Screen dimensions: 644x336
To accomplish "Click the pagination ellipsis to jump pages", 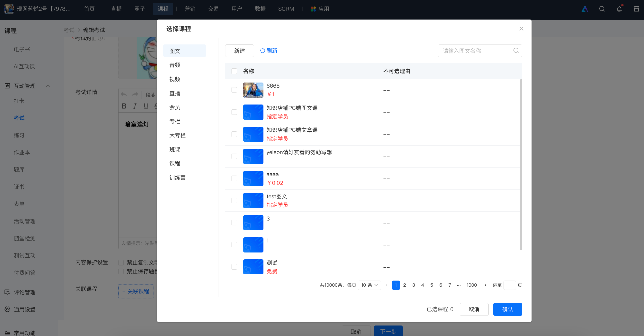I will click(459, 285).
